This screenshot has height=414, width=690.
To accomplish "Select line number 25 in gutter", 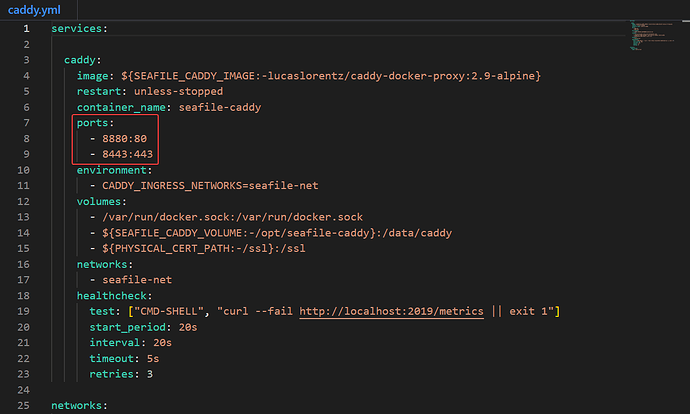I will pos(23,405).
